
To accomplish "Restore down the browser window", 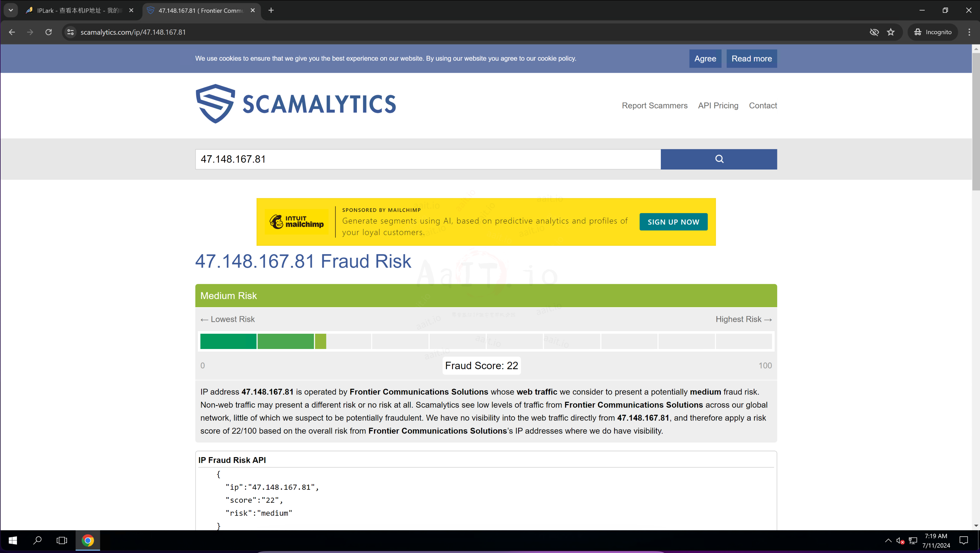I will coord(945,10).
